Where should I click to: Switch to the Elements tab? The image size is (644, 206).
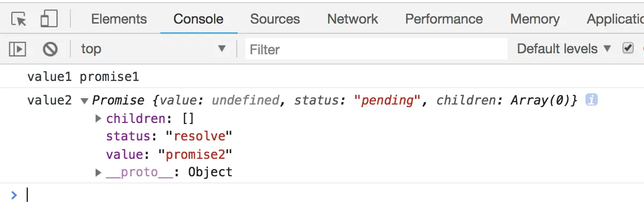click(119, 19)
